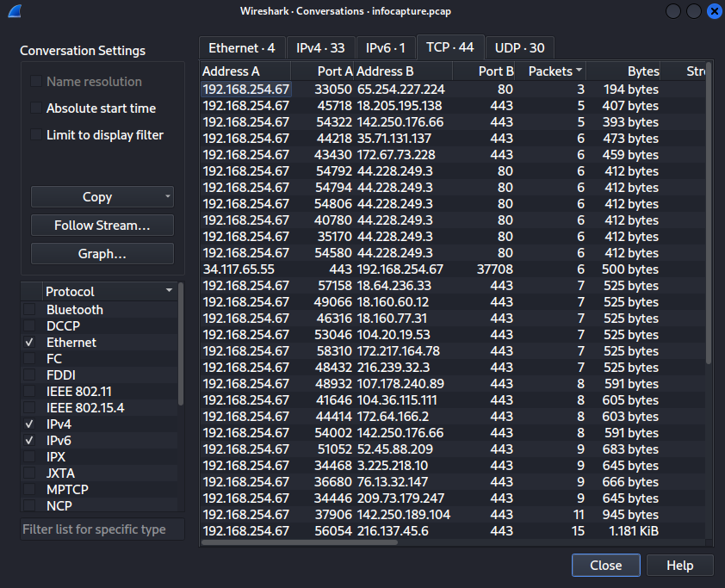Click the Wireshark shark fin icon
725x588 pixels.
coord(15,11)
